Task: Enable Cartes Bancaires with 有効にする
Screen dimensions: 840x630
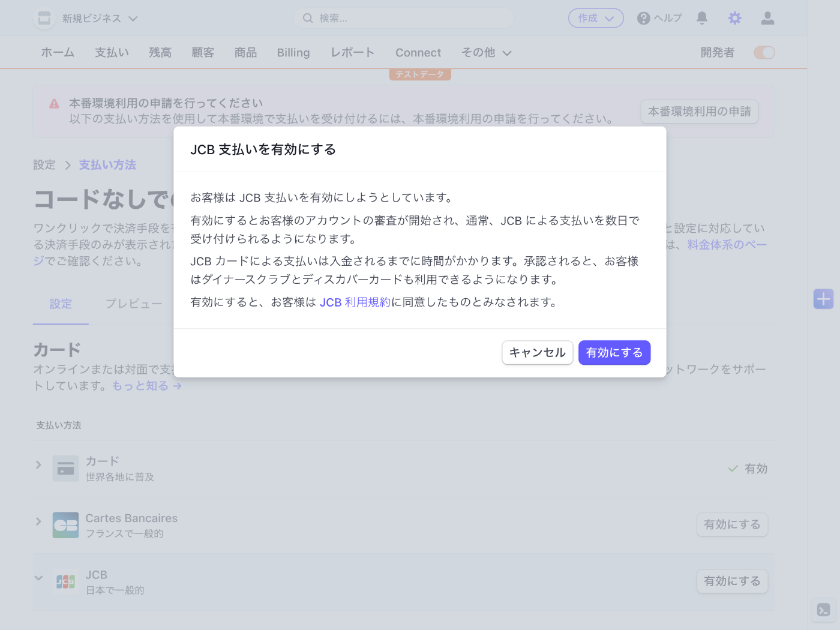Action: 732,525
